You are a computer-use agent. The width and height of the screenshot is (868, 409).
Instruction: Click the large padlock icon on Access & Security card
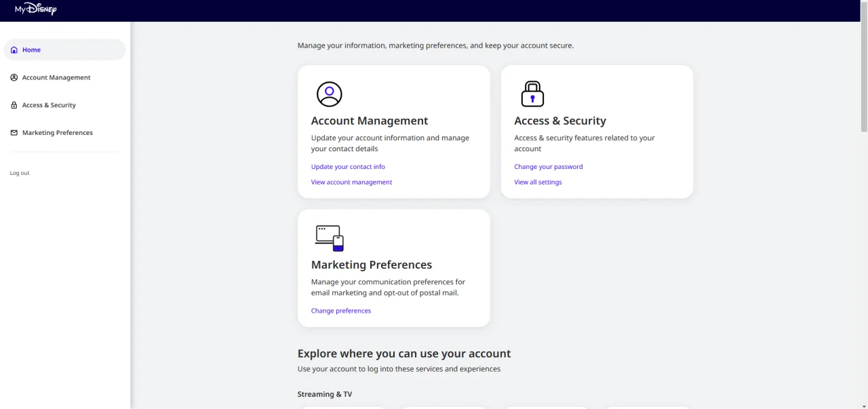tap(532, 94)
